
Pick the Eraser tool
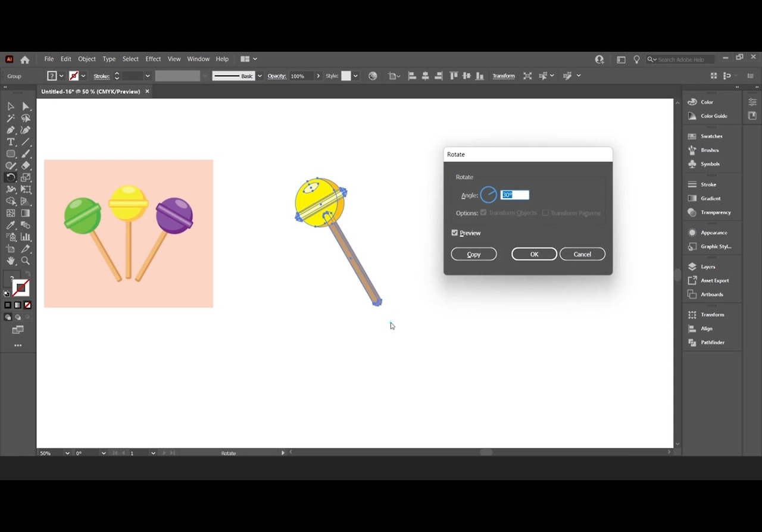26,166
